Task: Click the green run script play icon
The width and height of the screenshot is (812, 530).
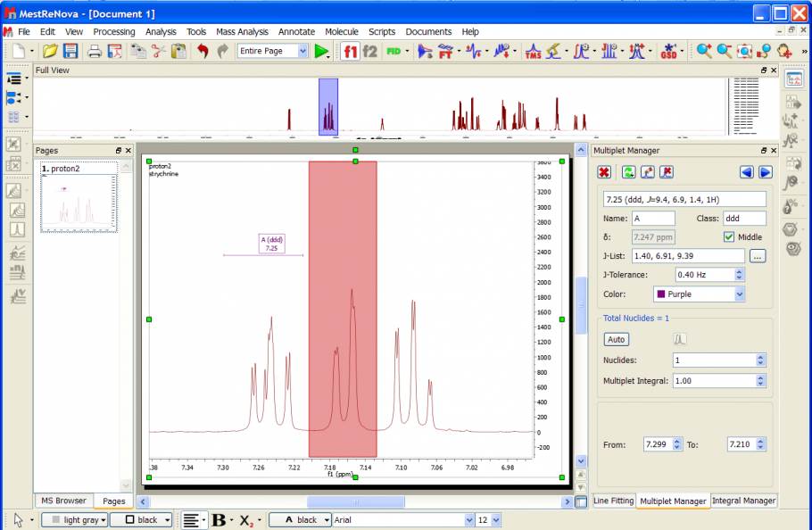Action: (x=320, y=51)
